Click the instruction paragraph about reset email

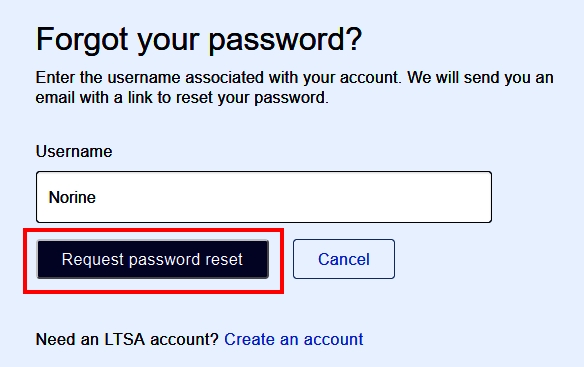coord(294,88)
